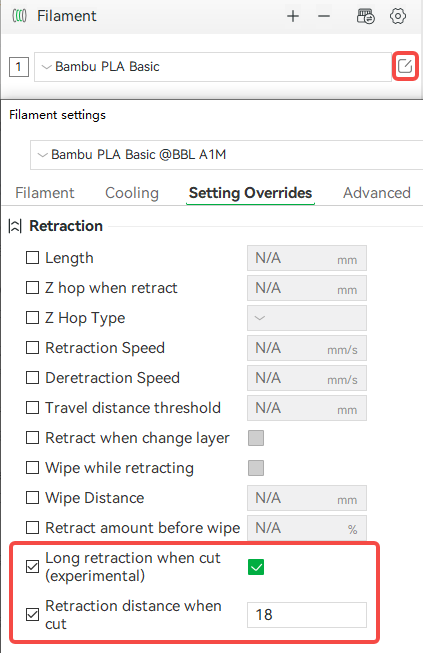The height and width of the screenshot is (653, 423).
Task: Click the green filament spool icon
Action: point(19,16)
